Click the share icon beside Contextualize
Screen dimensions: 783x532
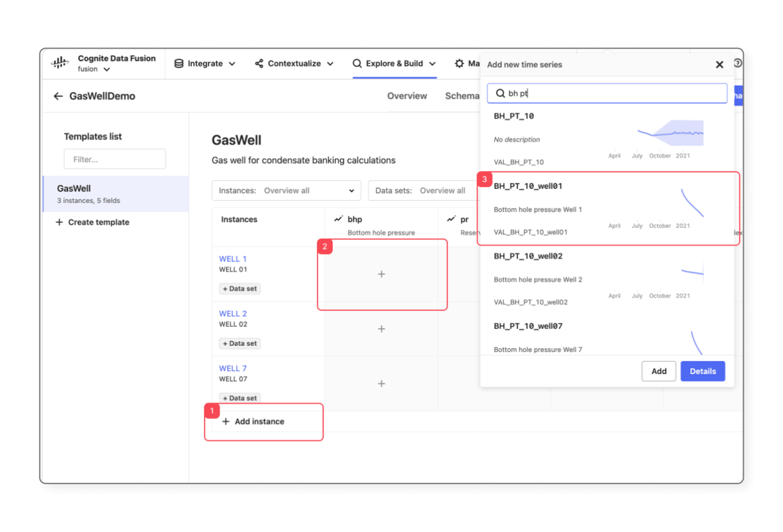259,63
